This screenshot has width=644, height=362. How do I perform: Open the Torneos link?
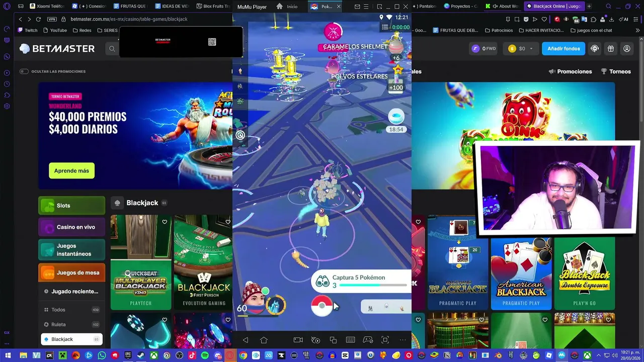616,71
